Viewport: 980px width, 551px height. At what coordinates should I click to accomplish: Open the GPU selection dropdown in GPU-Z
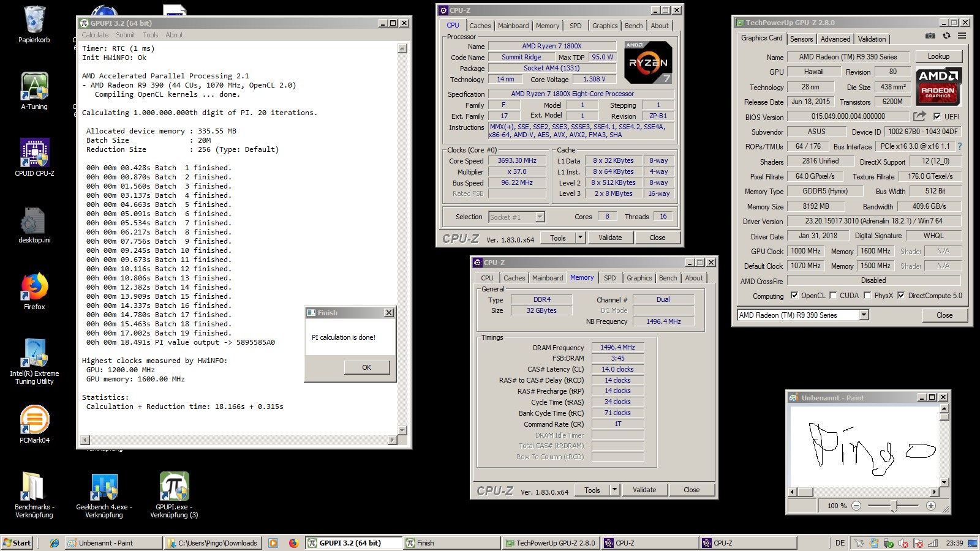point(864,315)
